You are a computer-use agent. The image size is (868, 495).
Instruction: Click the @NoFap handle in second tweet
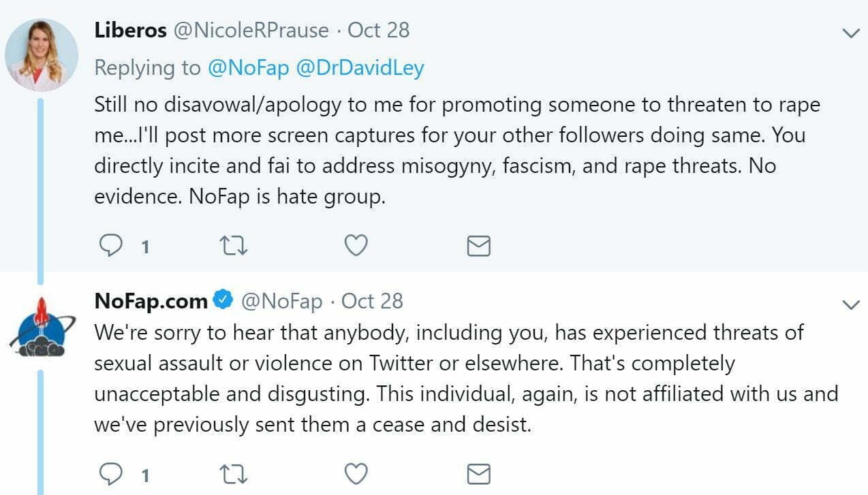(x=281, y=301)
